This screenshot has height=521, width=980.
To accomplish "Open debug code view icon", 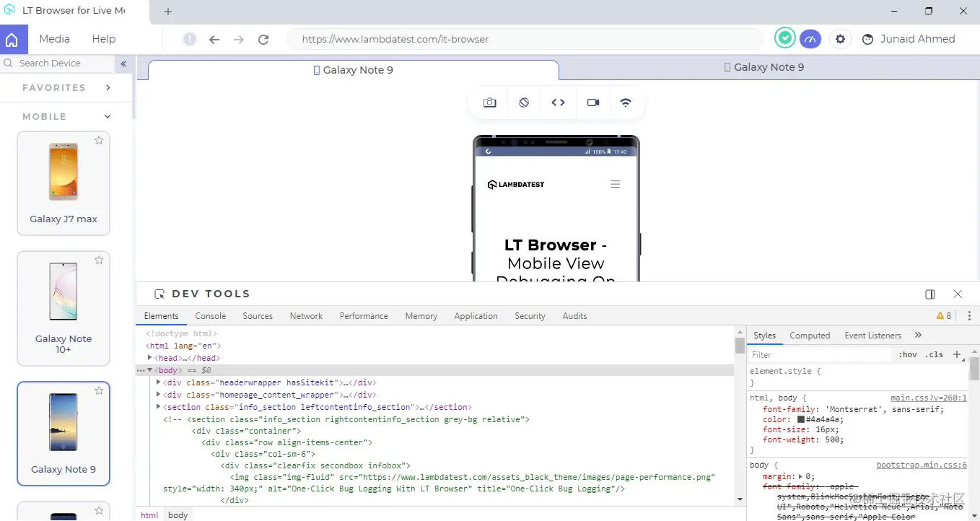I will [x=558, y=102].
